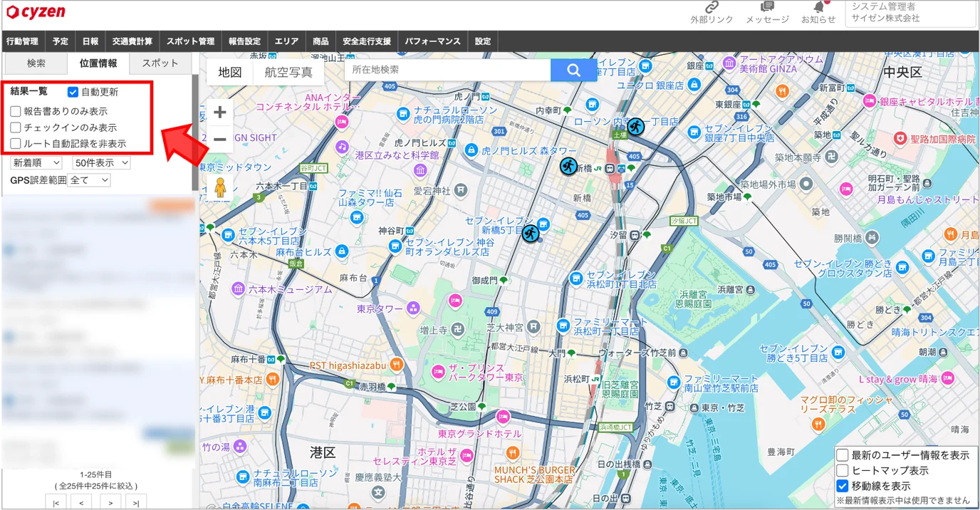Click the 聖路加国際病院 hospital pin
This screenshot has height=510, width=980.
tap(900, 138)
